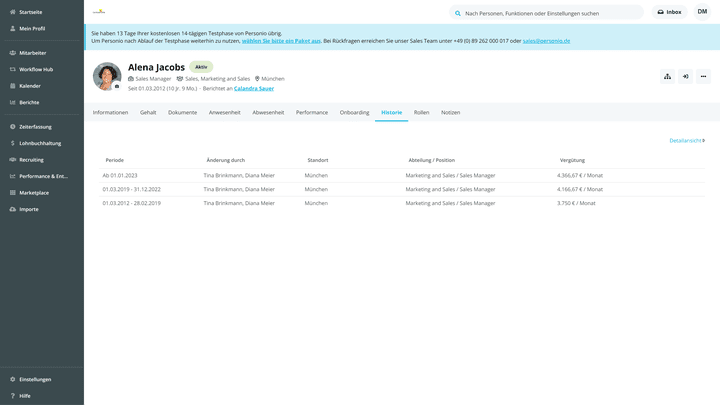The image size is (720, 405).
Task: Click the DM user avatar menu
Action: point(702,12)
